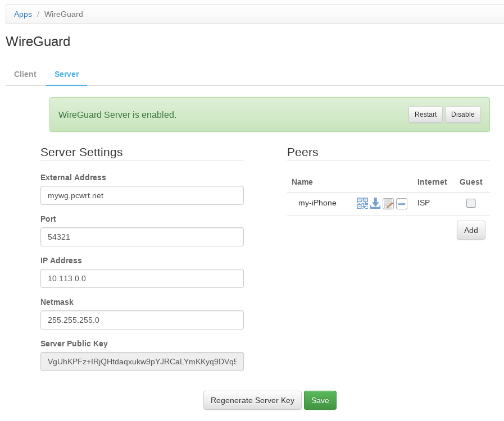Image resolution: width=504 pixels, height=421 pixels.
Task: Click the Server Public Key field
Action: pyautogui.click(x=142, y=361)
